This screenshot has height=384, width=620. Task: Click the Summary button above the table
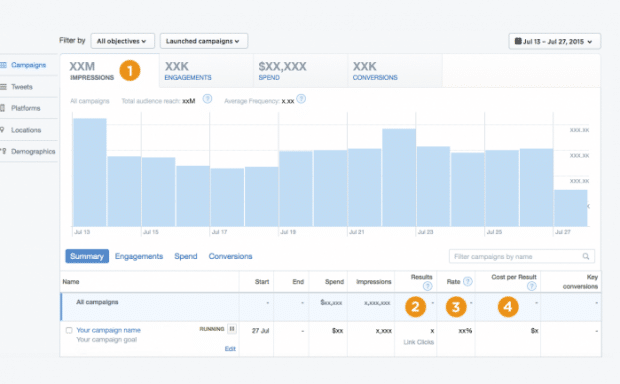click(x=87, y=256)
